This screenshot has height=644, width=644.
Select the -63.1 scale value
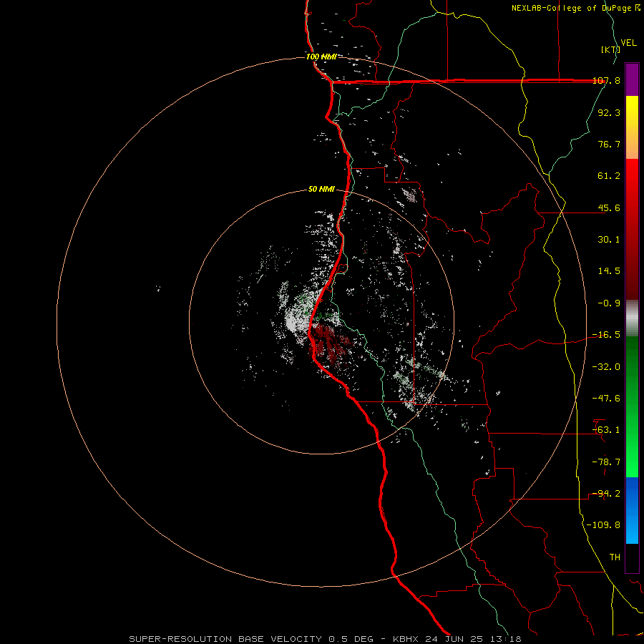point(606,430)
